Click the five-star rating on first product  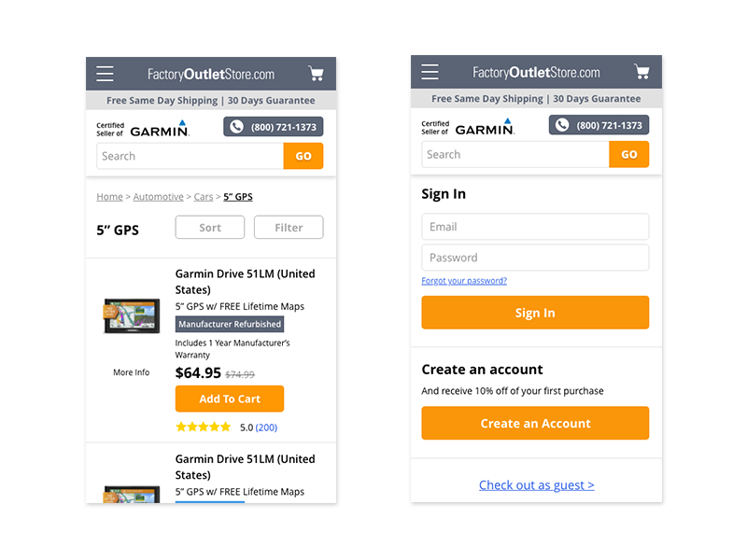pyautogui.click(x=203, y=427)
